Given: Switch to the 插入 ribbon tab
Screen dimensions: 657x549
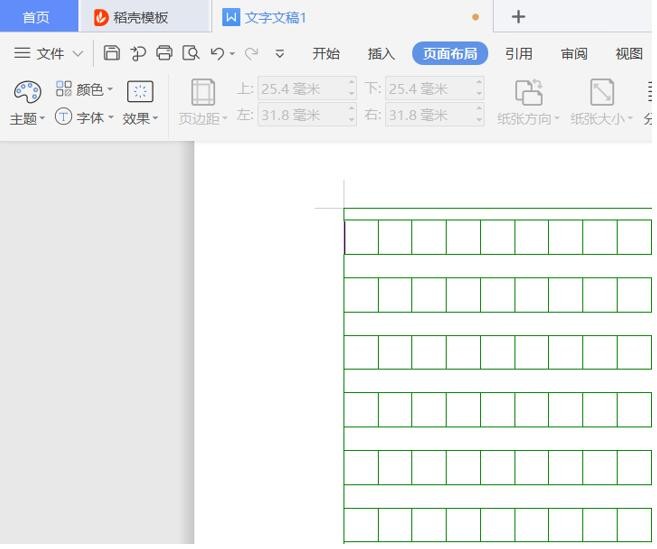Looking at the screenshot, I should coord(381,53).
